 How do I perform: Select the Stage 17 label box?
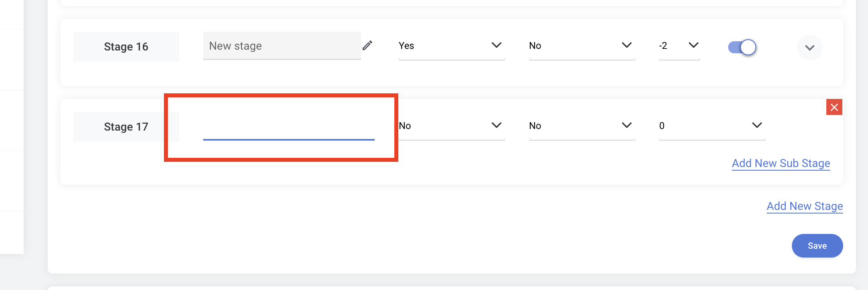pyautogui.click(x=126, y=127)
